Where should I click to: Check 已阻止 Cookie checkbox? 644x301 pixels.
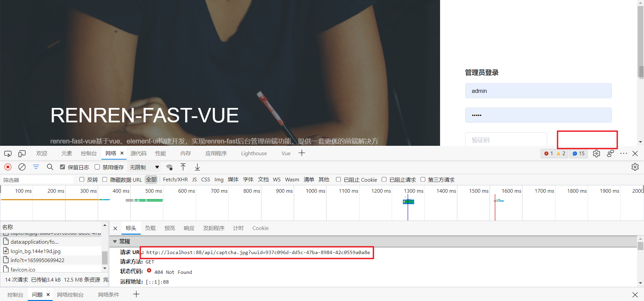338,180
